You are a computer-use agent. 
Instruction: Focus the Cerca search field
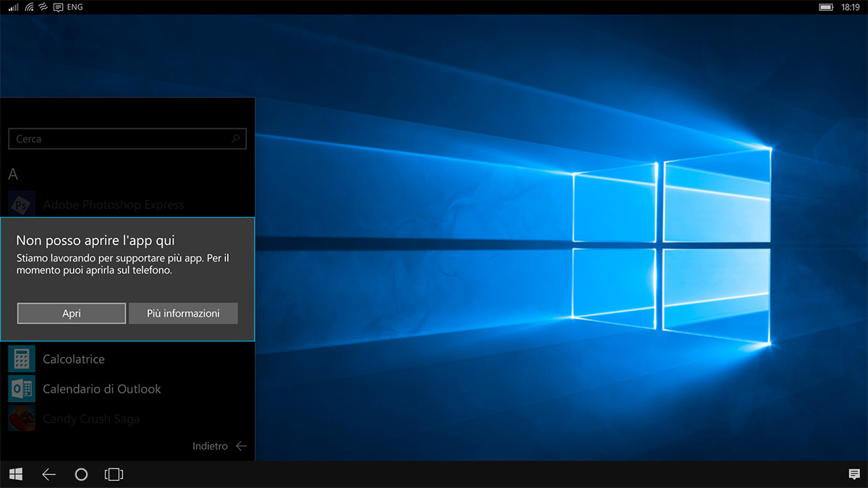point(127,139)
